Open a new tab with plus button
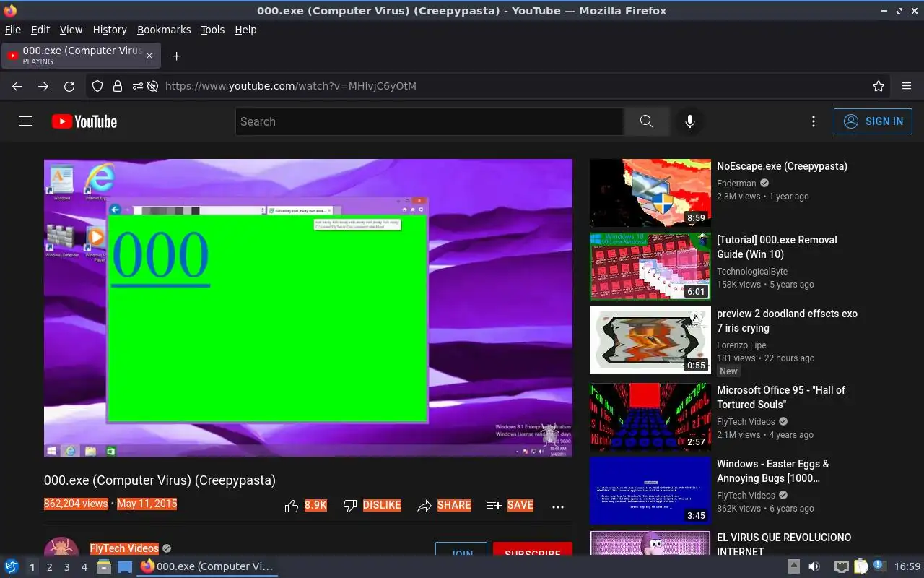This screenshot has width=924, height=578. (x=176, y=56)
